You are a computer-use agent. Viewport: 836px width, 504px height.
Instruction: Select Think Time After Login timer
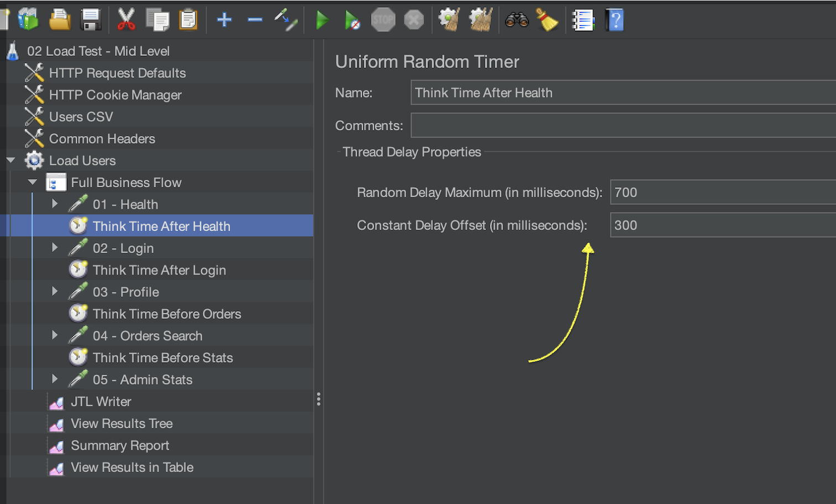pyautogui.click(x=159, y=270)
